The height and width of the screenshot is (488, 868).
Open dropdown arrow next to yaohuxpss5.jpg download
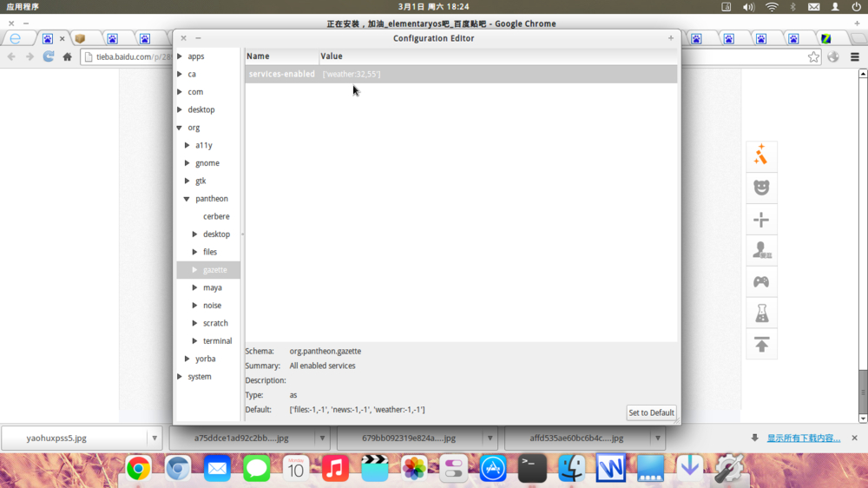click(x=155, y=438)
